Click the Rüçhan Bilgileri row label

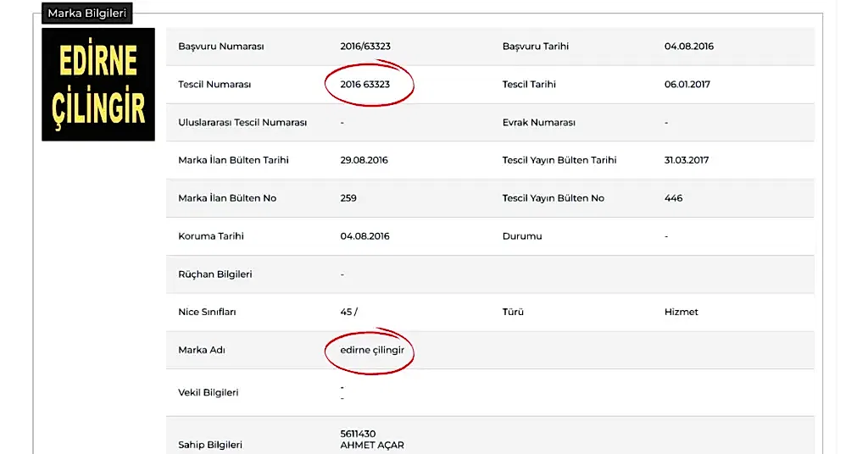pos(214,274)
